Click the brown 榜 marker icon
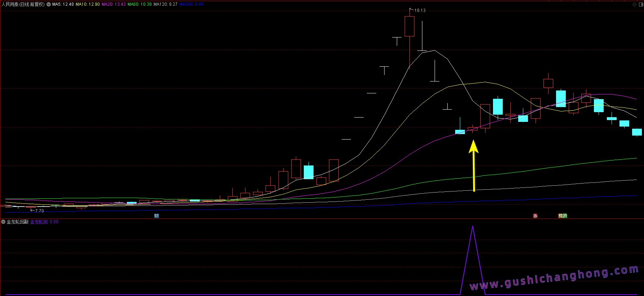Viewport: 644px width, 296px height. (x=561, y=216)
